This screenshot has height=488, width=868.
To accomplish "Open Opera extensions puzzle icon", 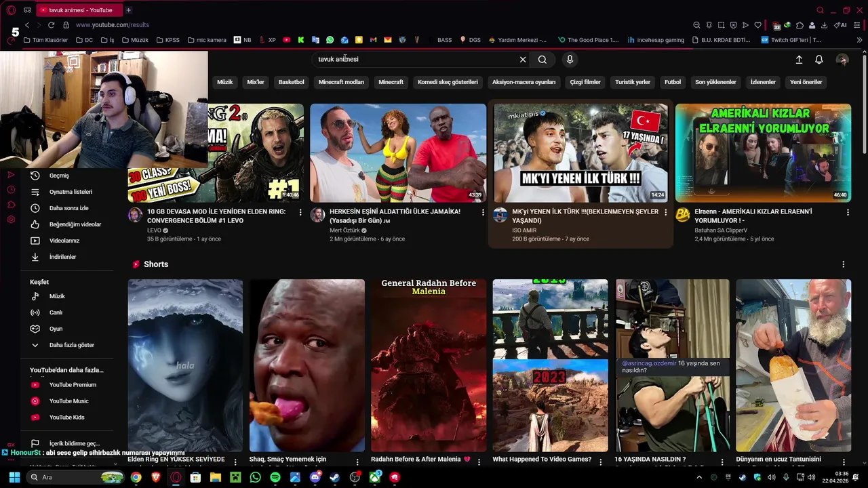I will pyautogui.click(x=800, y=25).
